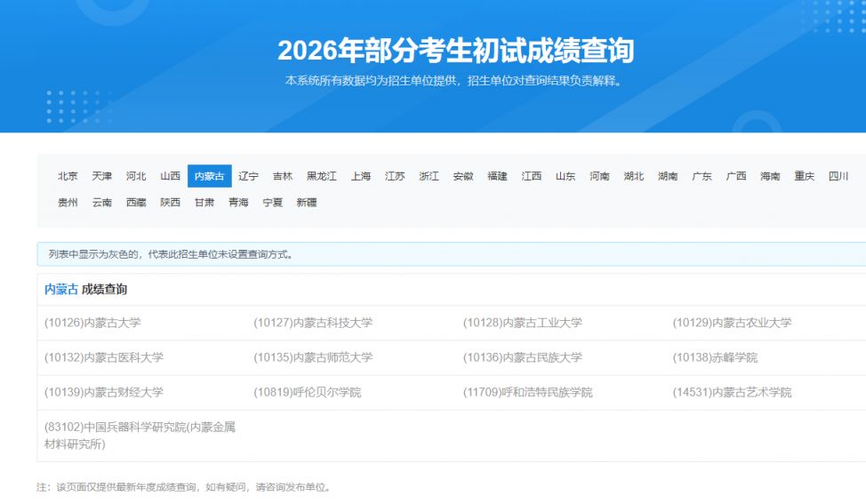Choose the 浙江 province tab
This screenshot has width=866, height=504.
click(x=429, y=176)
